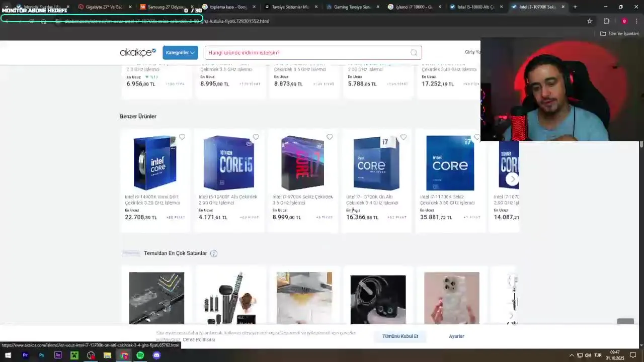Open Intel i7-11700K Sekiz Çekirdek link
This screenshot has height=362, width=644.
(447, 200)
